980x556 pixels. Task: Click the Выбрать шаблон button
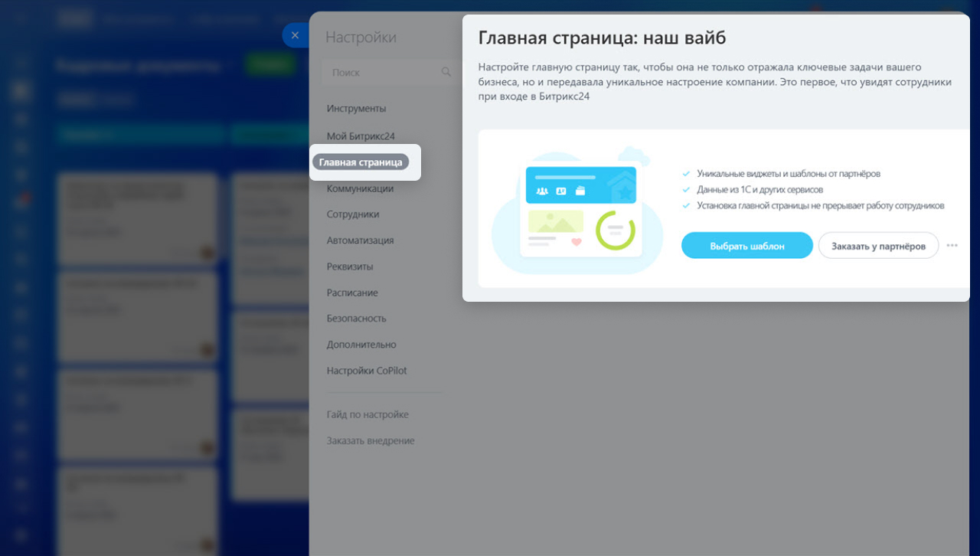[x=747, y=246]
